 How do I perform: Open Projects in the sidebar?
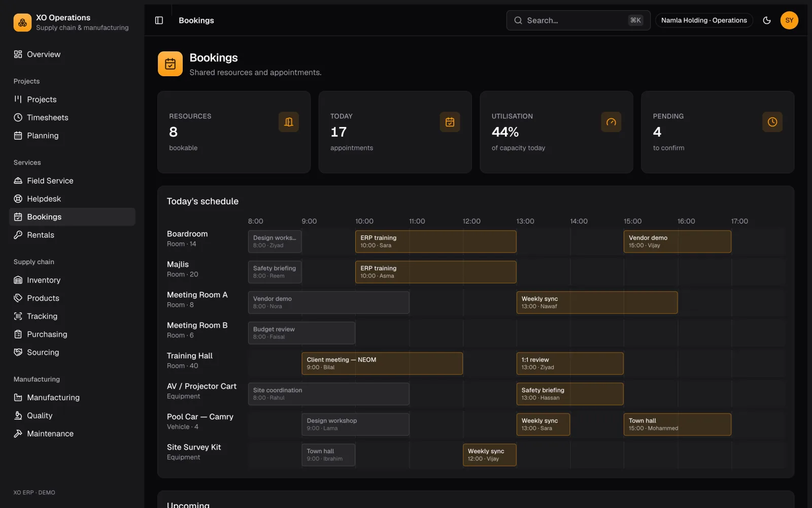click(x=72, y=100)
